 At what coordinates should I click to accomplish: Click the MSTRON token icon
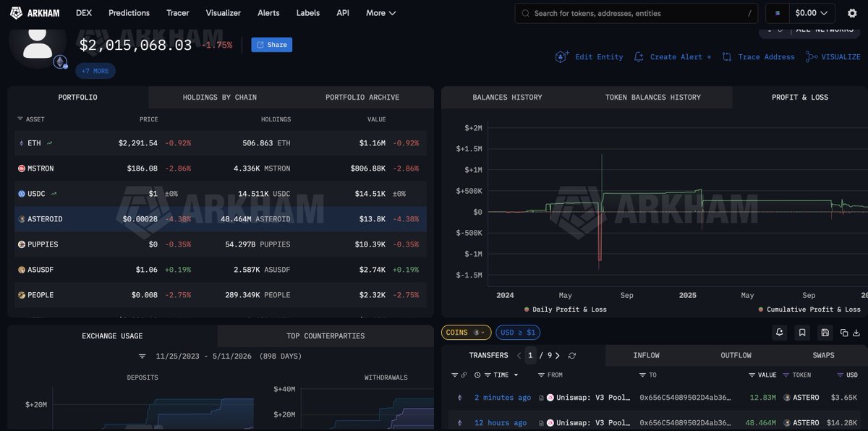pos(22,168)
